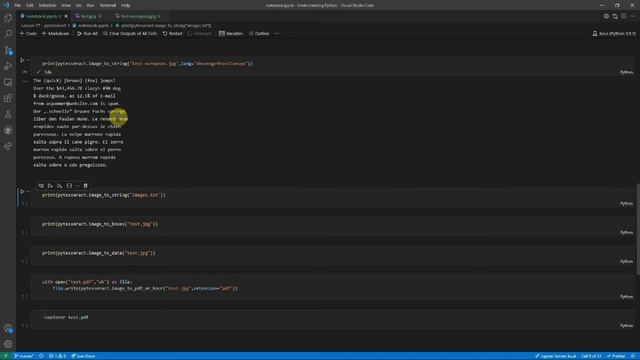The height and width of the screenshot is (360, 640).
Task: Open the Testing flask view
Action: [8, 114]
